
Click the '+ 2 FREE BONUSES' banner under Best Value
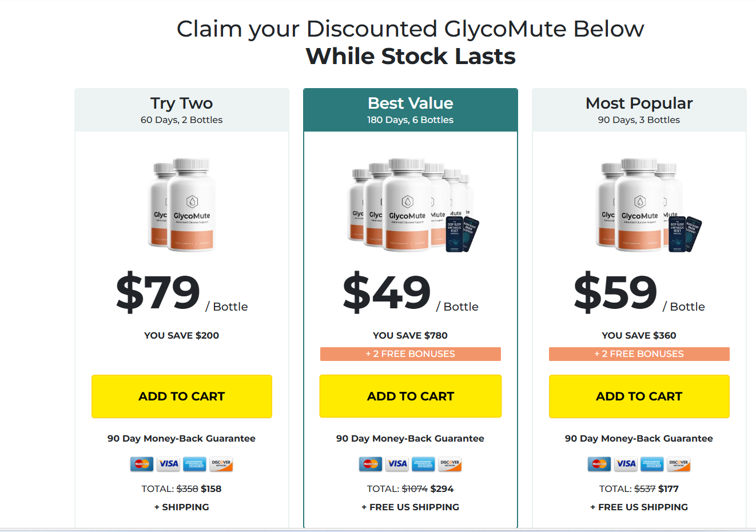pos(410,354)
